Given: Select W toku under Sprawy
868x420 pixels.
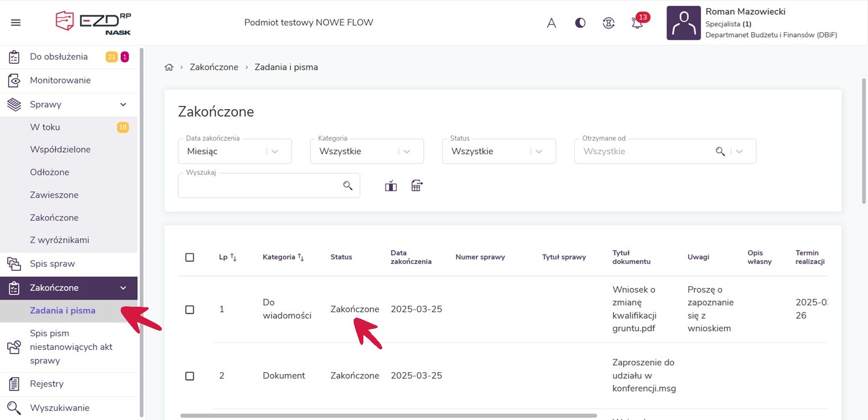Looking at the screenshot, I should coord(45,127).
